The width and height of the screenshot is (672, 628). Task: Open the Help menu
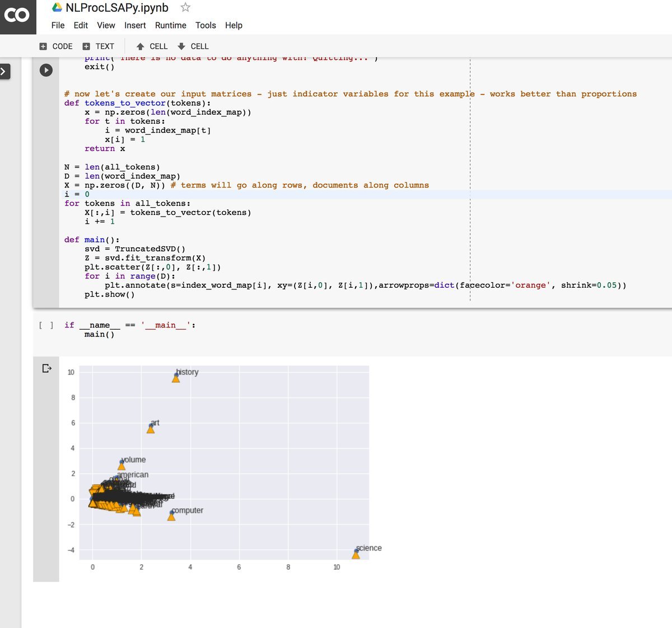(234, 25)
